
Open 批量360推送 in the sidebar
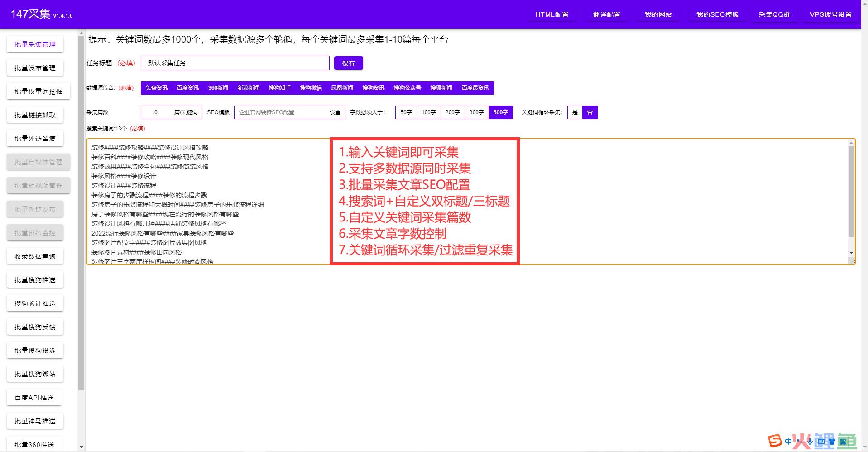point(34,445)
